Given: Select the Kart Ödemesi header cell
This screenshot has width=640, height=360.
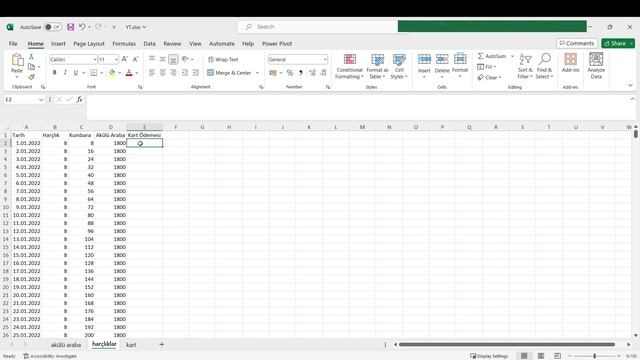Looking at the screenshot, I should (144, 135).
